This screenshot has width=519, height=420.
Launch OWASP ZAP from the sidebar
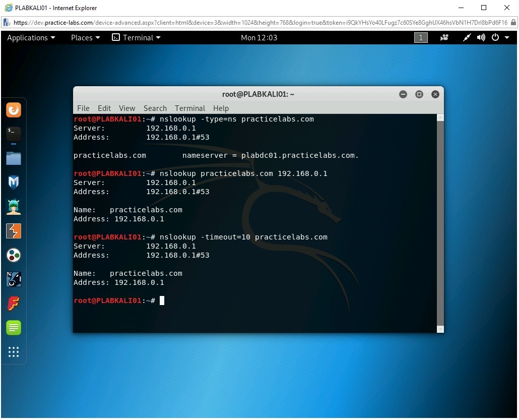14,255
